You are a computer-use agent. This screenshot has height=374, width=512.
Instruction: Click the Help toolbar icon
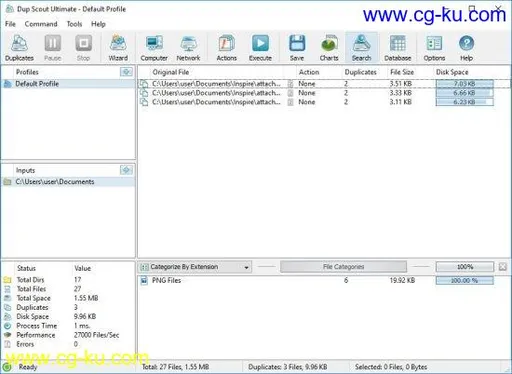pyautogui.click(x=466, y=48)
